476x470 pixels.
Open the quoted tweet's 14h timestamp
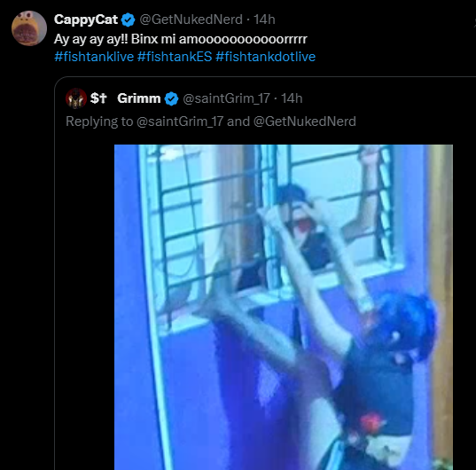click(x=292, y=98)
